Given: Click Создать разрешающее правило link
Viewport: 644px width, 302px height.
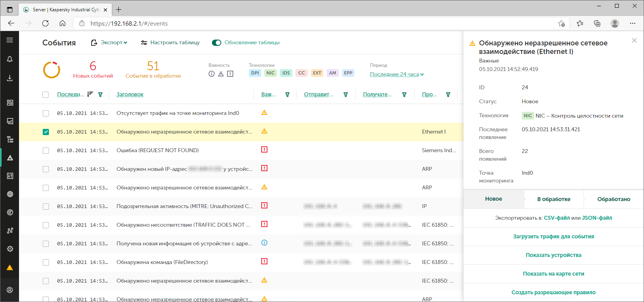Looking at the screenshot, I should 553,292.
